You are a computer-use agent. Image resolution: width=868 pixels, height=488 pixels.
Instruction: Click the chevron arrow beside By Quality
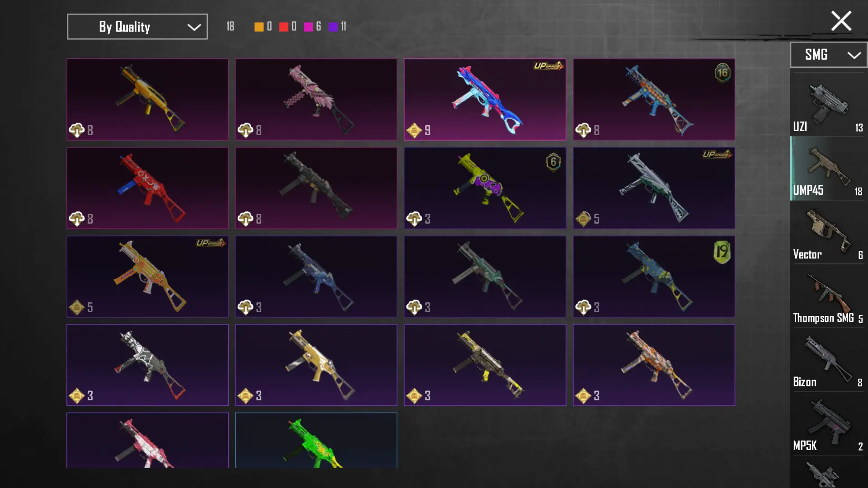[194, 27]
